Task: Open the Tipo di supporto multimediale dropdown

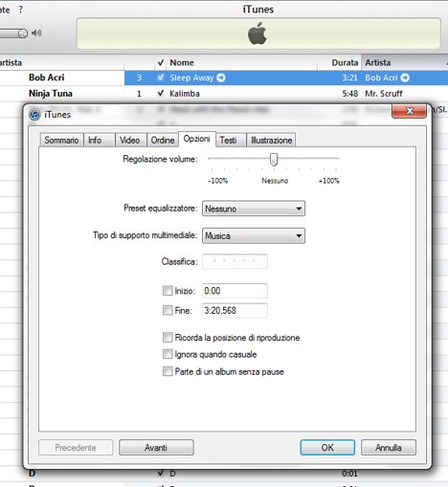Action: click(x=254, y=235)
